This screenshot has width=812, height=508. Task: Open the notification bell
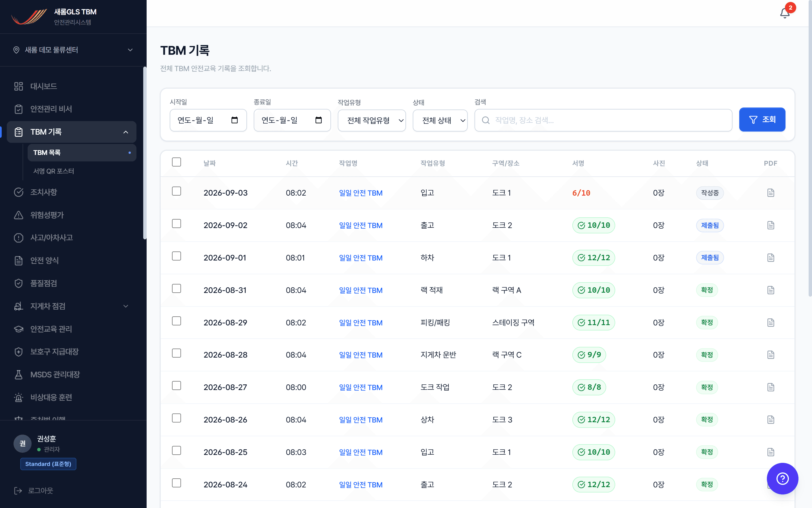(x=784, y=13)
